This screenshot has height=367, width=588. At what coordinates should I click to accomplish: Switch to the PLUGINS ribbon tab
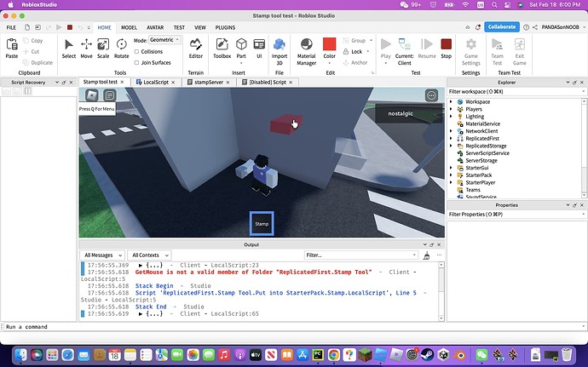tap(225, 27)
